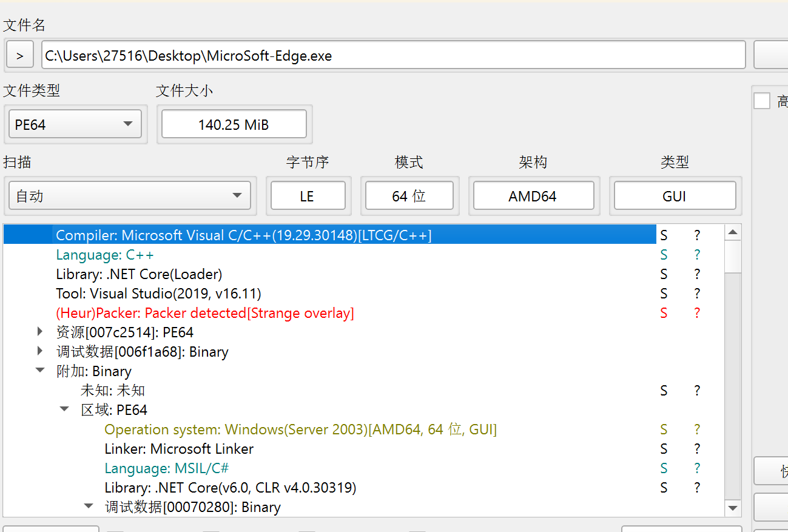Viewport: 788px width, 532px height.
Task: Click the ? in the Language: C++ row
Action: (x=697, y=255)
